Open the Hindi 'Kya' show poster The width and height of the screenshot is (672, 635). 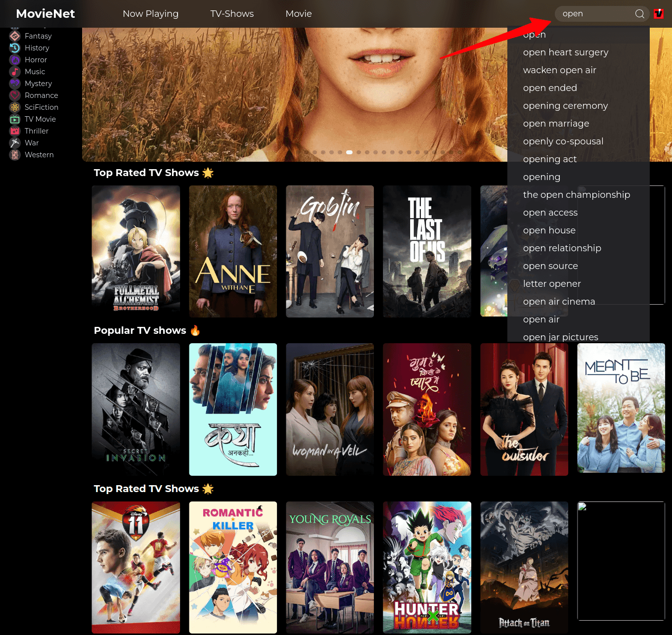(233, 409)
